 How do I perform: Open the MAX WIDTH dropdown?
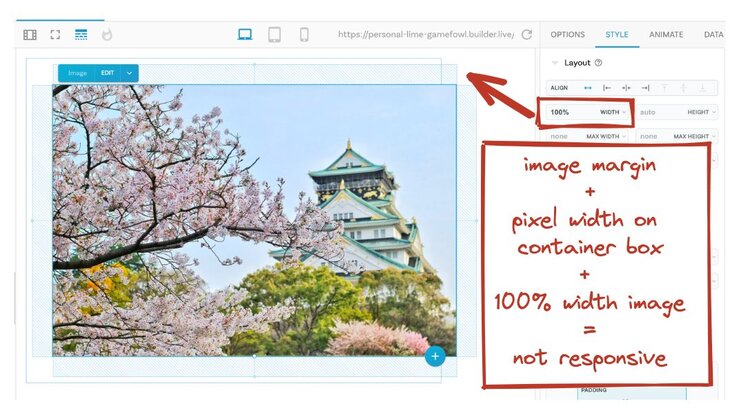point(606,136)
